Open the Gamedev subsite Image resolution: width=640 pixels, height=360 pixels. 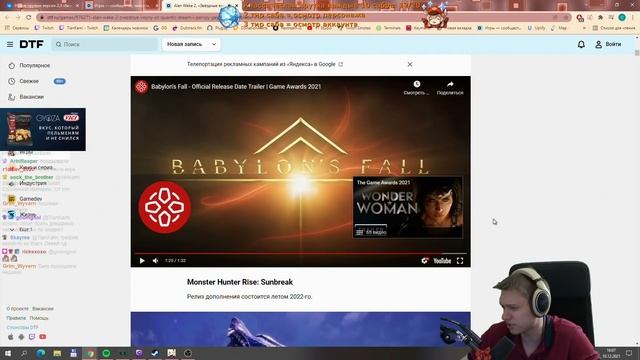[x=25, y=199]
